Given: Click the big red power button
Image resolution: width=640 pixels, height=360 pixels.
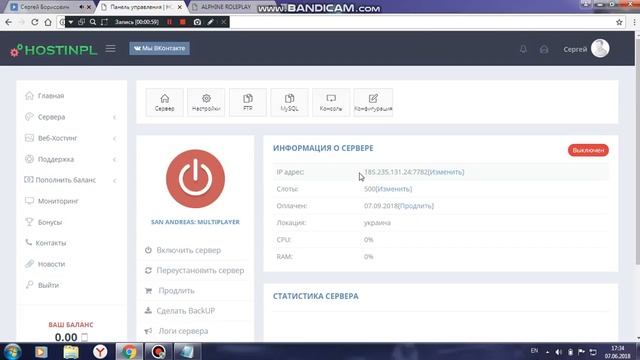Looking at the screenshot, I should click(196, 179).
